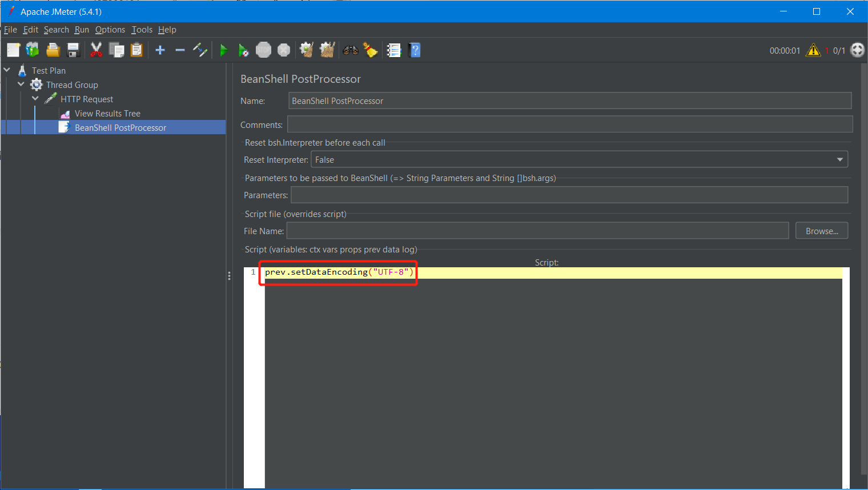This screenshot has height=490, width=868.
Task: Click the 0/1 thread count display
Action: coord(839,50)
